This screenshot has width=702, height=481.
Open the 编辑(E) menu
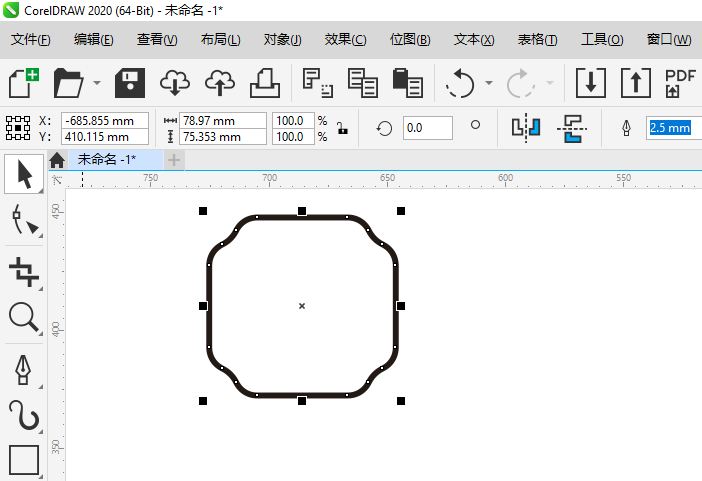(94, 39)
